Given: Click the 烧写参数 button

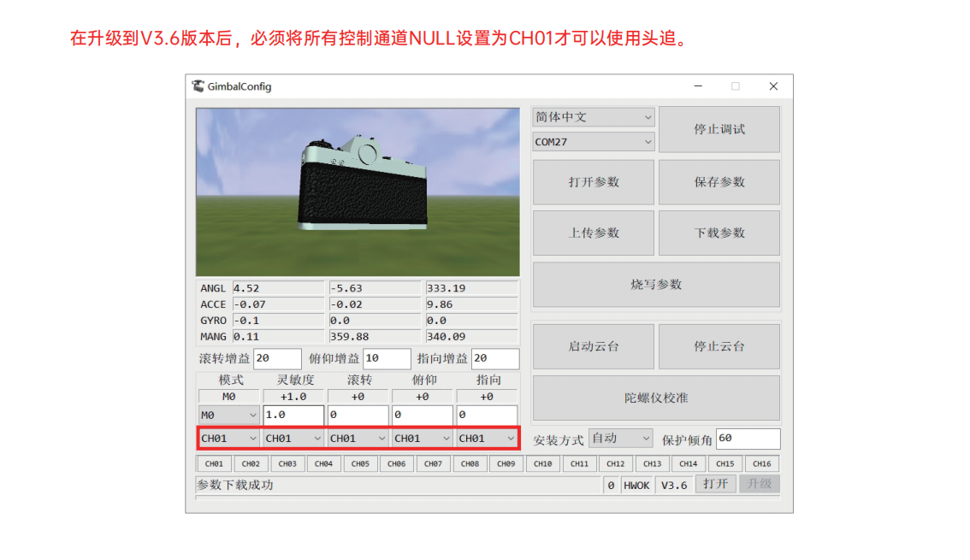Looking at the screenshot, I should tap(656, 285).
